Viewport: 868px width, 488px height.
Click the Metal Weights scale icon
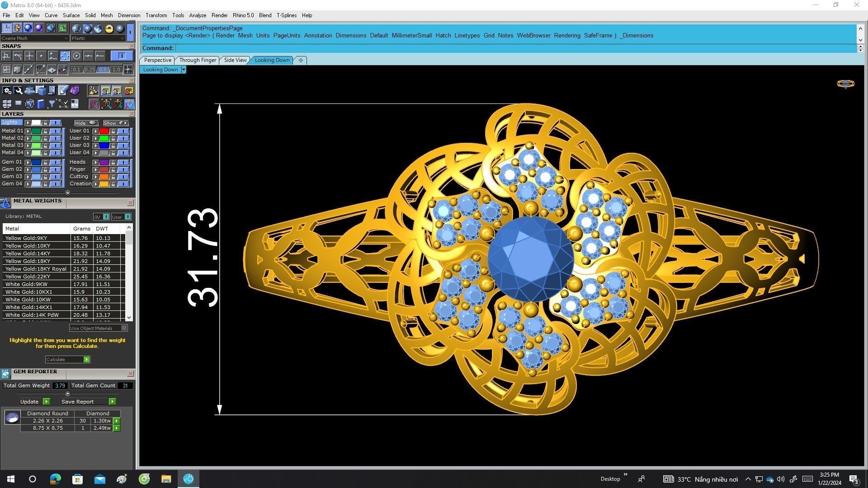[x=5, y=203]
